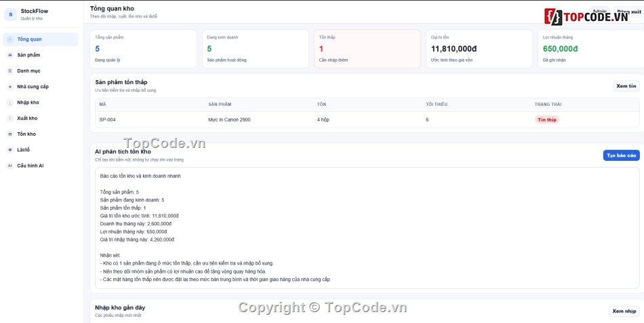Screen dimensions: 644x323
Task: Click the "Sản phẩm tồn thấp" section heading
Action: (x=121, y=82)
